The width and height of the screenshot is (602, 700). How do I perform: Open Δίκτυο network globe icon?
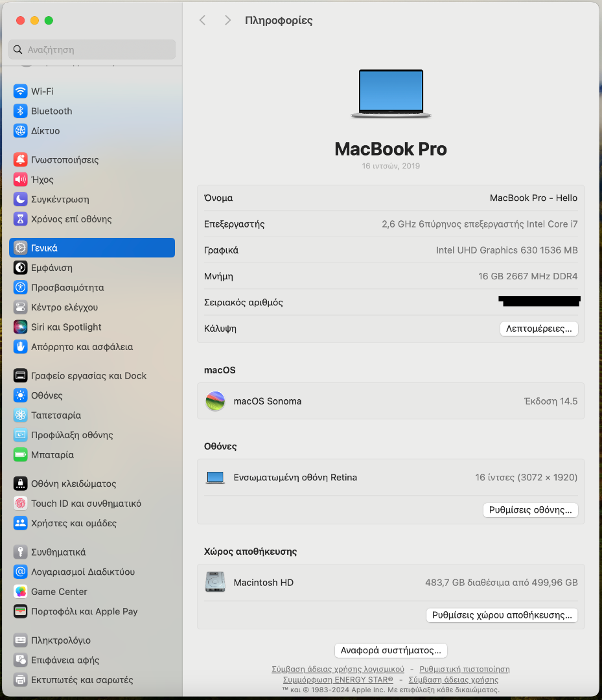20,131
